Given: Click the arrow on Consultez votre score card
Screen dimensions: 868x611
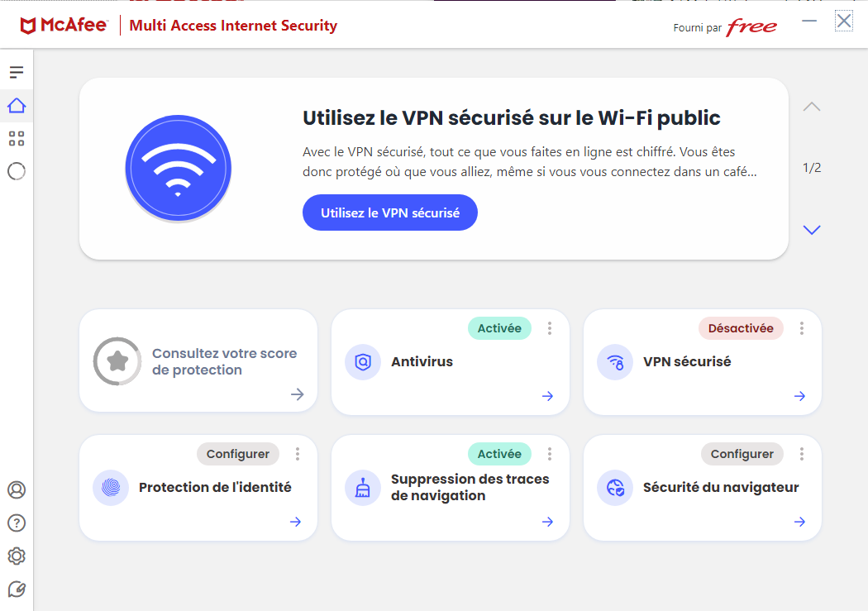Looking at the screenshot, I should pos(298,394).
